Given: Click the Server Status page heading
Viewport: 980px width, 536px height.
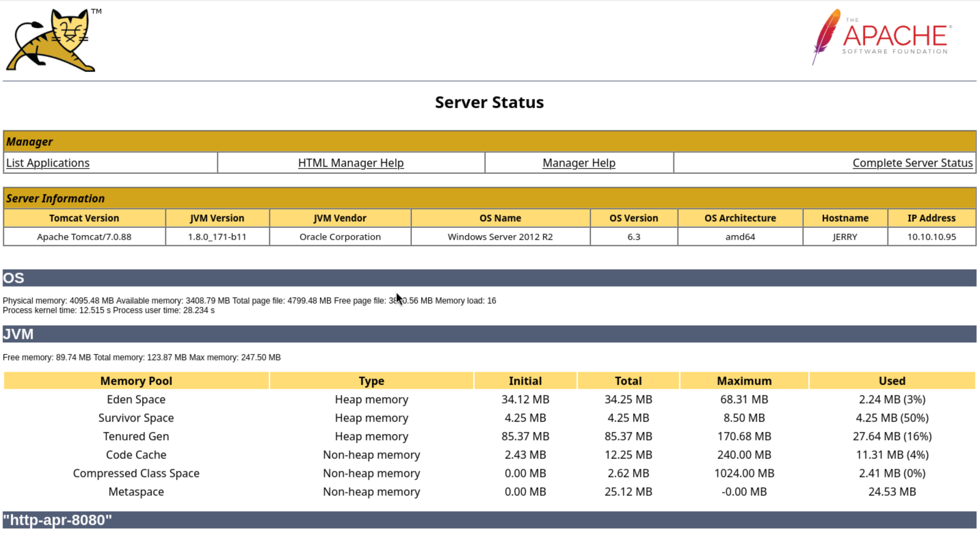Looking at the screenshot, I should [489, 102].
